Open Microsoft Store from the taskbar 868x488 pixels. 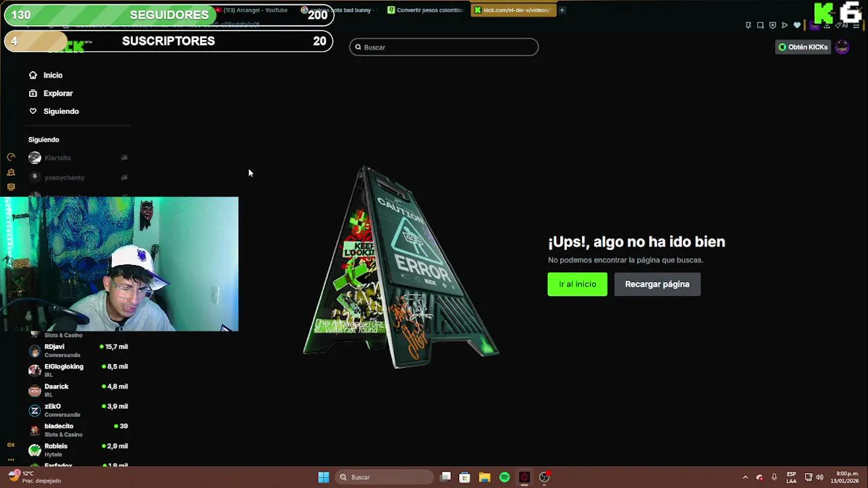click(465, 477)
